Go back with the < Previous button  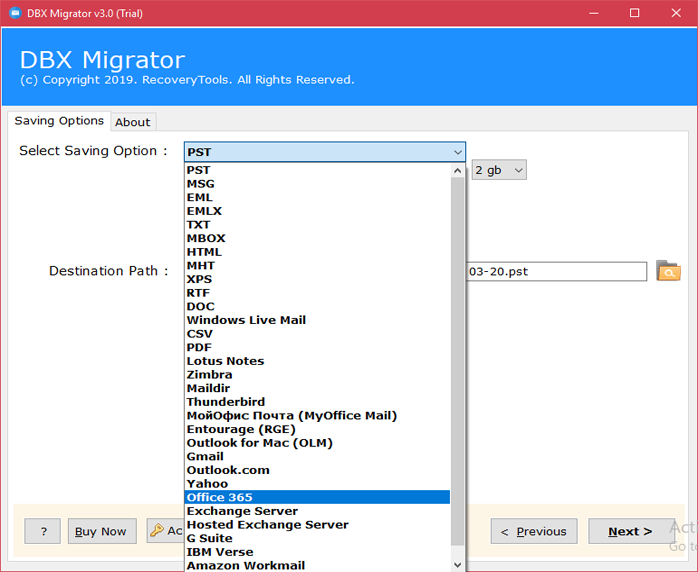(x=534, y=531)
